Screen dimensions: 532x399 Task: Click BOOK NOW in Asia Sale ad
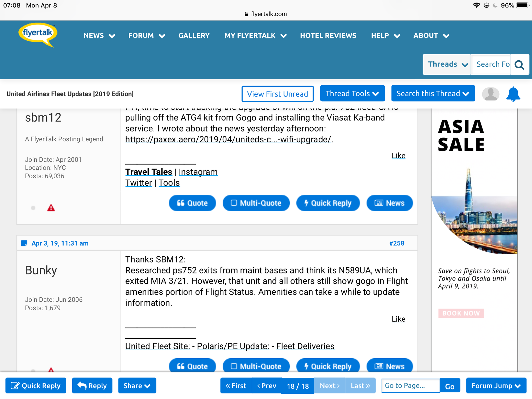(461, 313)
